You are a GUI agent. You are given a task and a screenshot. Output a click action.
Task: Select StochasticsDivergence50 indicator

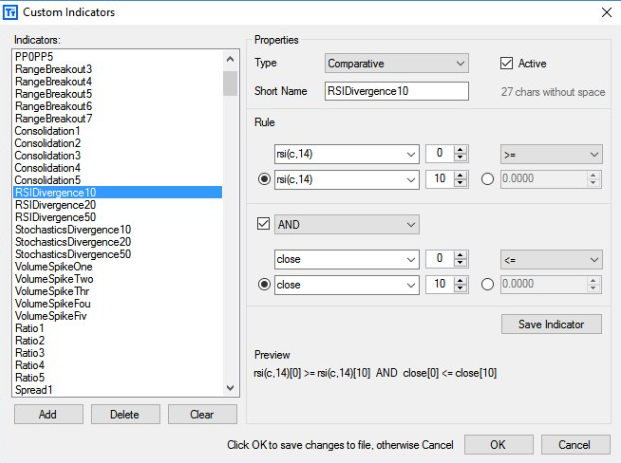117,254
